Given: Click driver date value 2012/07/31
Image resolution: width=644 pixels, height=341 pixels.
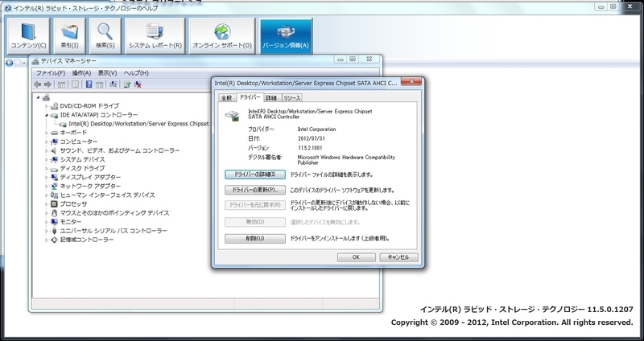Looking at the screenshot, I should tap(312, 138).
